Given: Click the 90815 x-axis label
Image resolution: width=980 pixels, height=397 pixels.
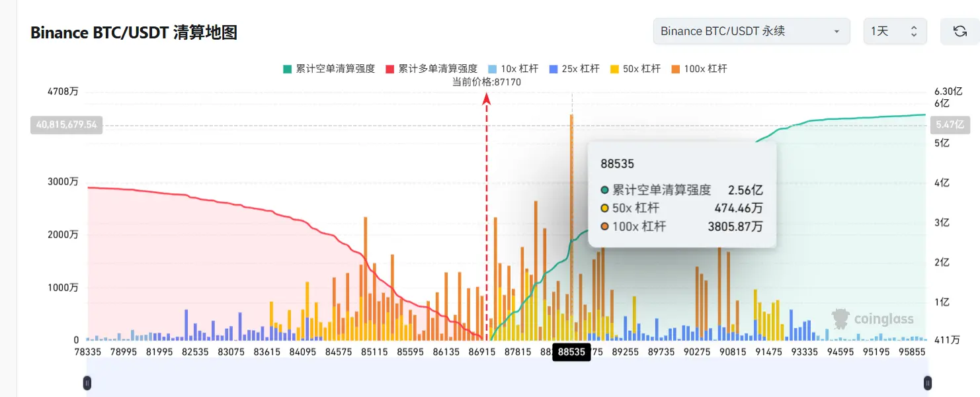Looking at the screenshot, I should [732, 352].
